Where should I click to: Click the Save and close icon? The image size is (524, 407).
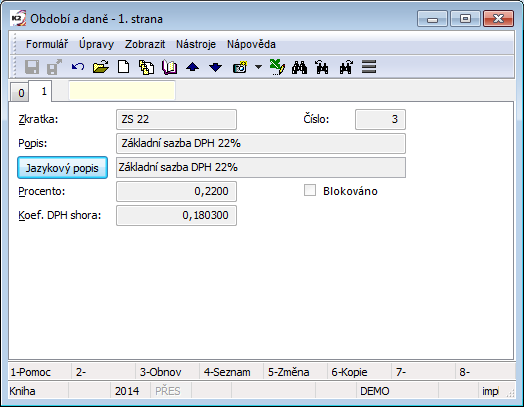pyautogui.click(x=54, y=67)
